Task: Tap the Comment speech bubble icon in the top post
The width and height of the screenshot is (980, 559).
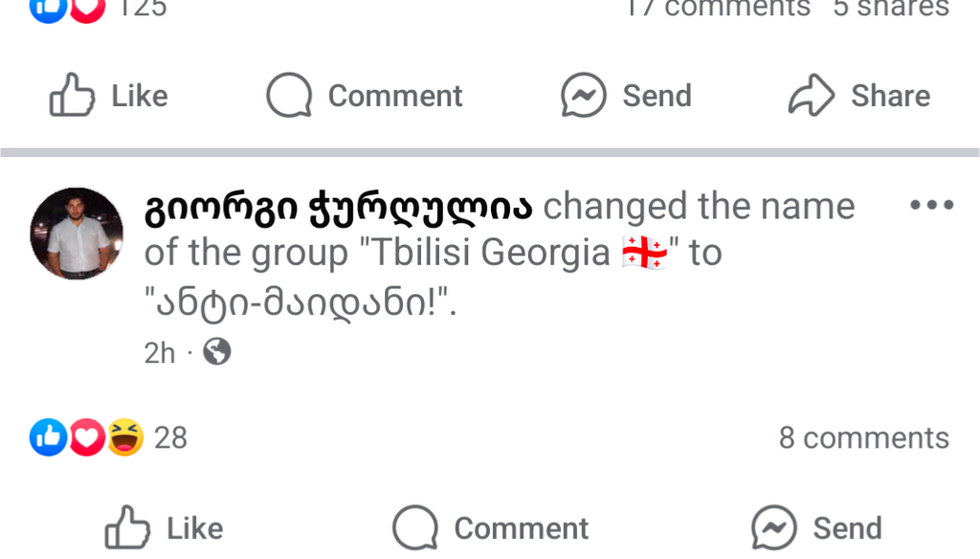Action: point(289,96)
